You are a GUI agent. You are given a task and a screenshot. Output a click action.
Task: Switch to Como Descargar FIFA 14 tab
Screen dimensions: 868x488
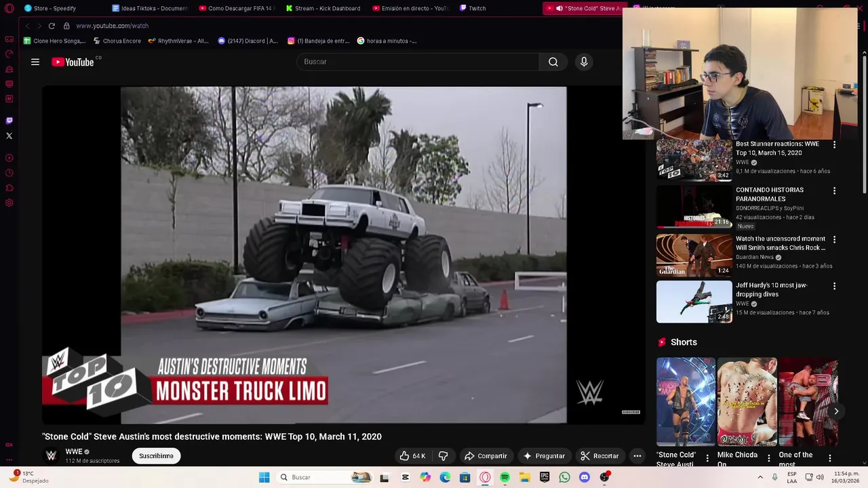[236, 8]
